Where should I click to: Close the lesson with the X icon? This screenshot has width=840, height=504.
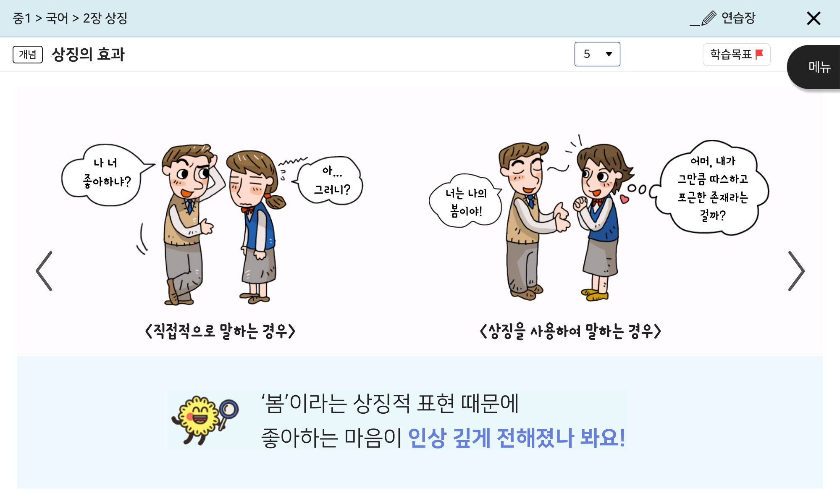tap(814, 18)
